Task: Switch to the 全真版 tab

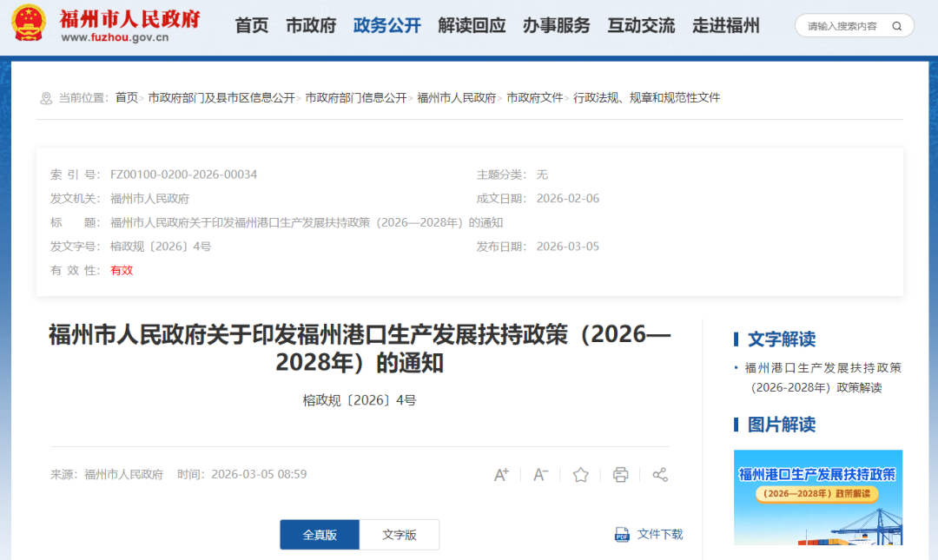Action: [319, 536]
